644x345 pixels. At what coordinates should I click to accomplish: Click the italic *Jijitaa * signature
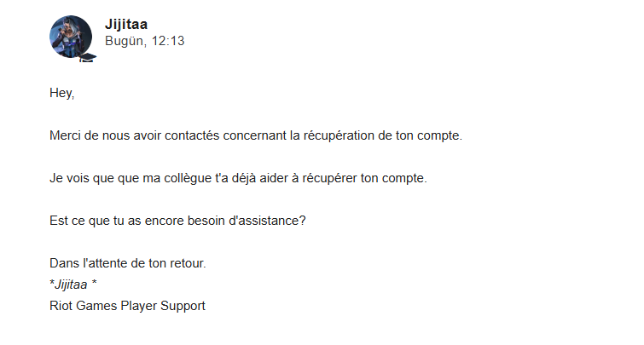[x=73, y=285]
